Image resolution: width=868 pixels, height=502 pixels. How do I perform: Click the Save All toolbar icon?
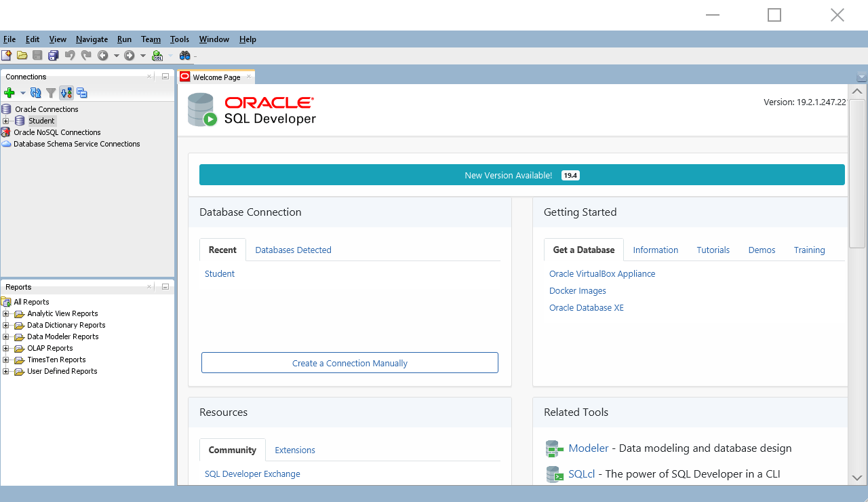click(53, 56)
